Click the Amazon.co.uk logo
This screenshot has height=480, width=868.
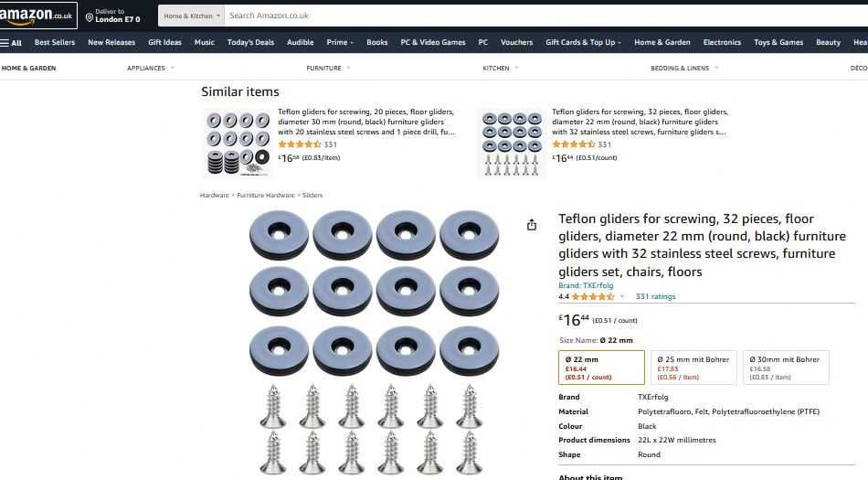pos(36,16)
